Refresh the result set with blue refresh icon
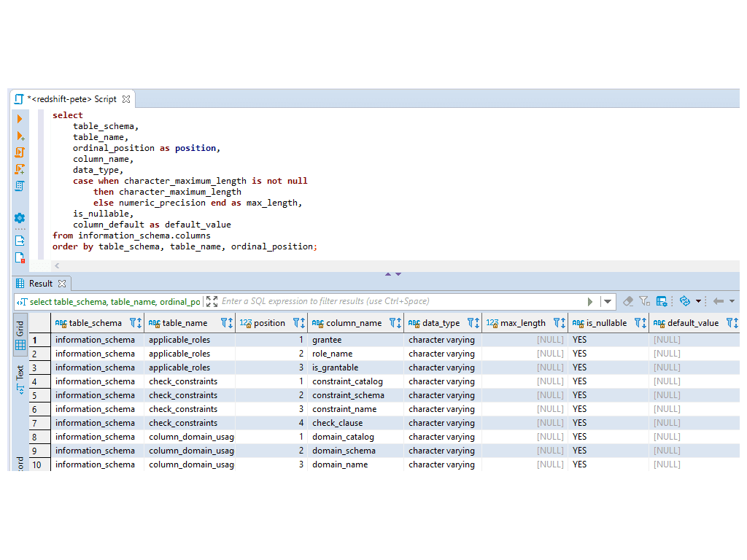Viewport: 747px width, 560px height. click(x=684, y=300)
